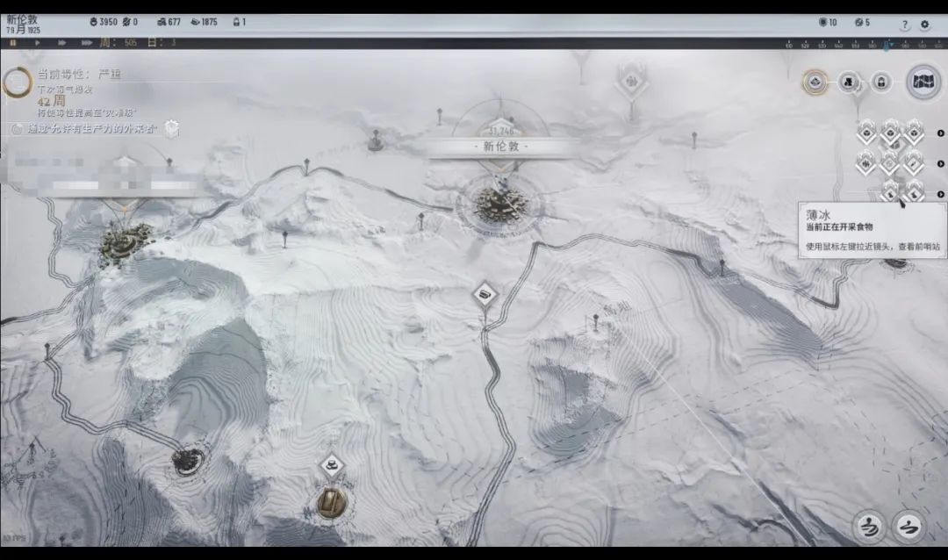948x560 pixels.
Task: Expand the top outpost row arrow
Action: [940, 133]
